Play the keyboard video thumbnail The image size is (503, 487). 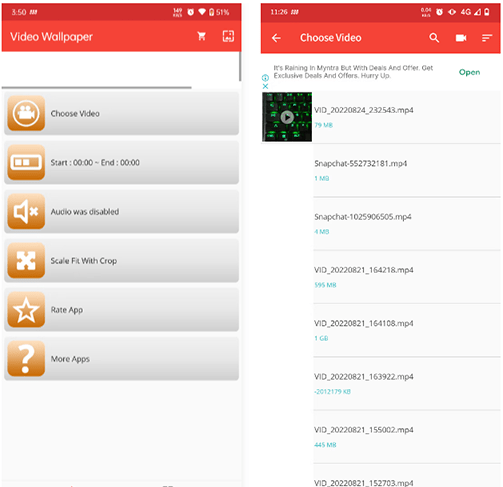pyautogui.click(x=287, y=117)
